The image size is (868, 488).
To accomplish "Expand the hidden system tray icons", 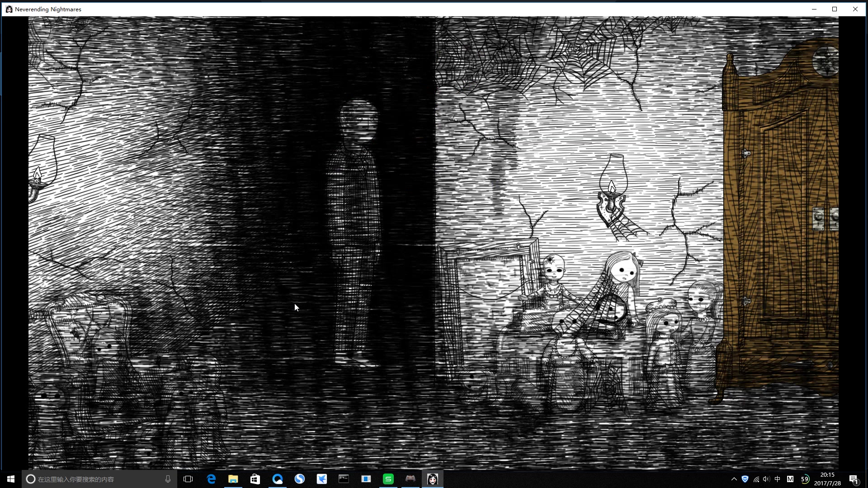I will [734, 479].
